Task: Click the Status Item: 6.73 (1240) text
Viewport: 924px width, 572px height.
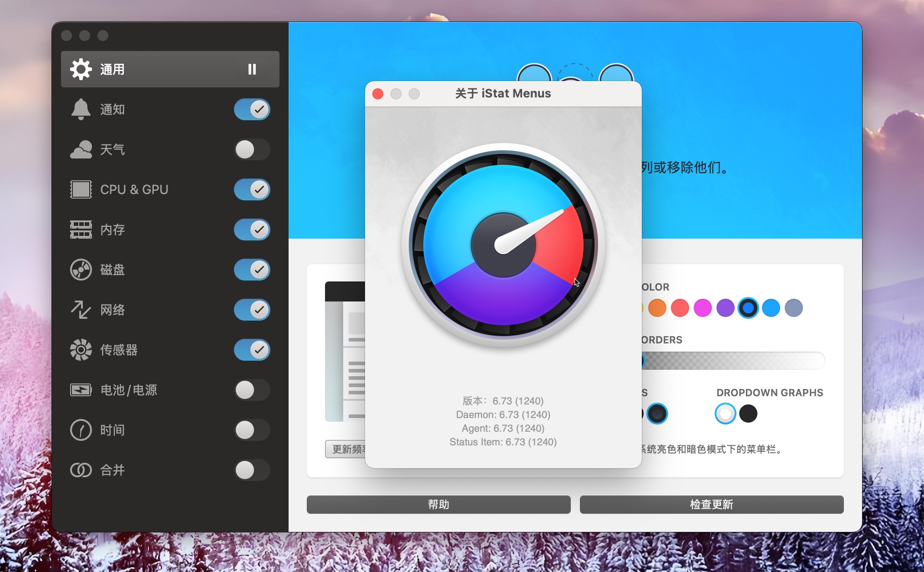Action: coord(503,442)
